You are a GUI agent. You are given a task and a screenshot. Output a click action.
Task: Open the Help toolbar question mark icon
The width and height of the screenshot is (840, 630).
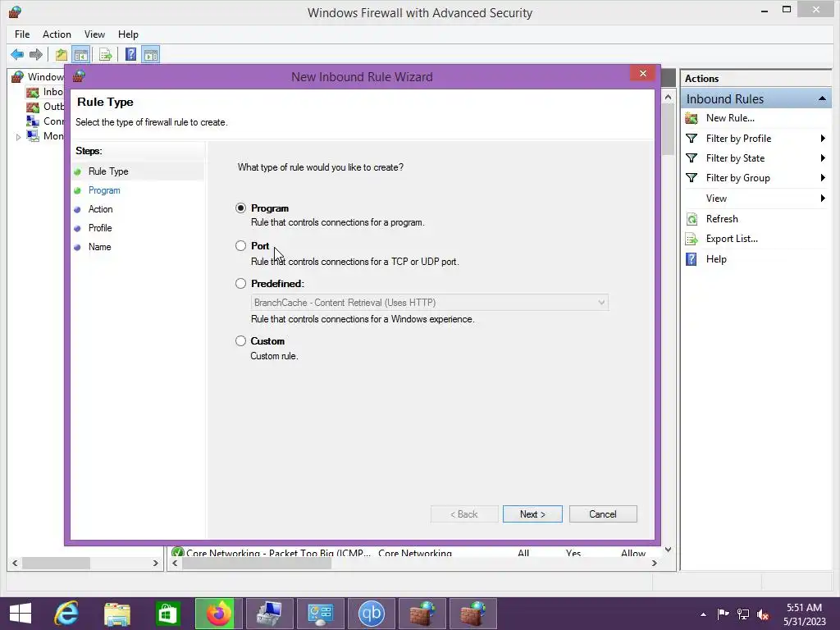130,54
